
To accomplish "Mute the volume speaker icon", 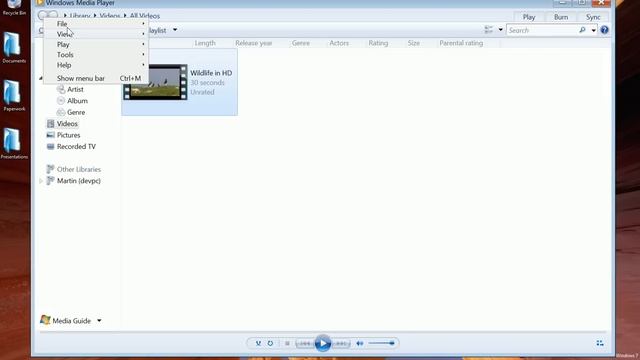I will point(360,343).
